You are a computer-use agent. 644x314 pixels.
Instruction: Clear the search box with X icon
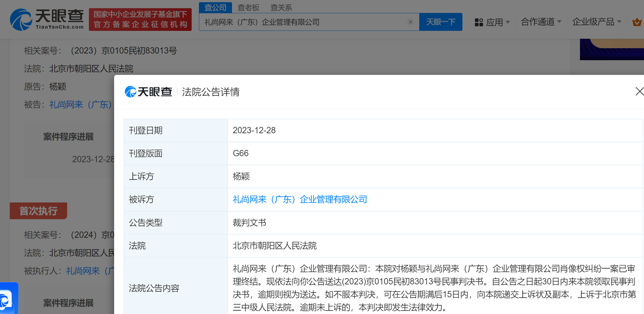coord(410,22)
